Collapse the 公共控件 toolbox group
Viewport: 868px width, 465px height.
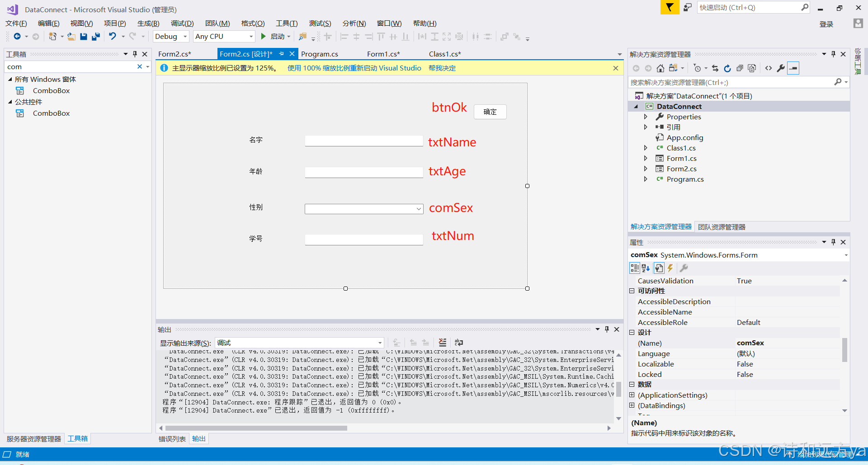pyautogui.click(x=10, y=102)
